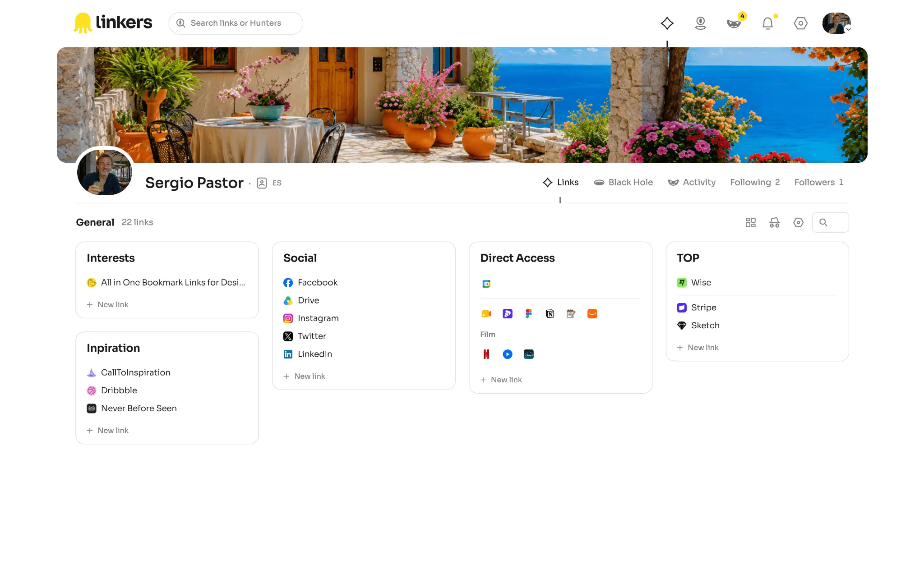The width and height of the screenshot is (924, 588).
Task: Open the yellow Google Meet camera icon
Action: pos(486,313)
